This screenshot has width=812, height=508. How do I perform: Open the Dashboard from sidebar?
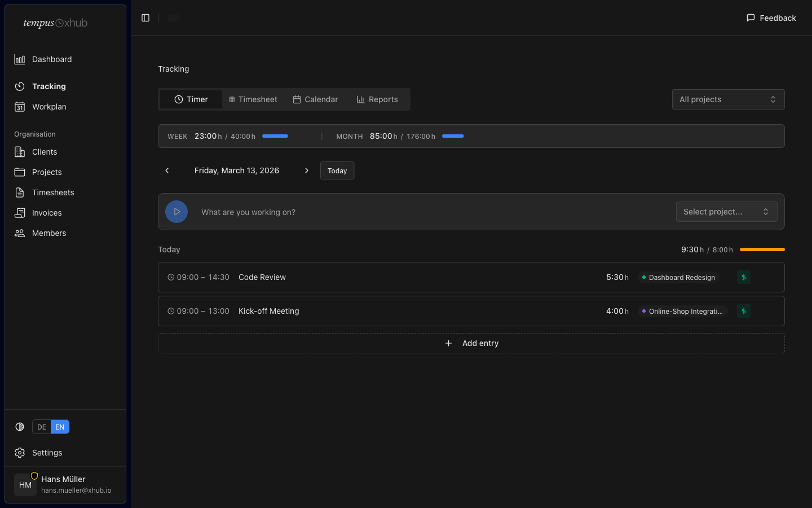point(51,59)
